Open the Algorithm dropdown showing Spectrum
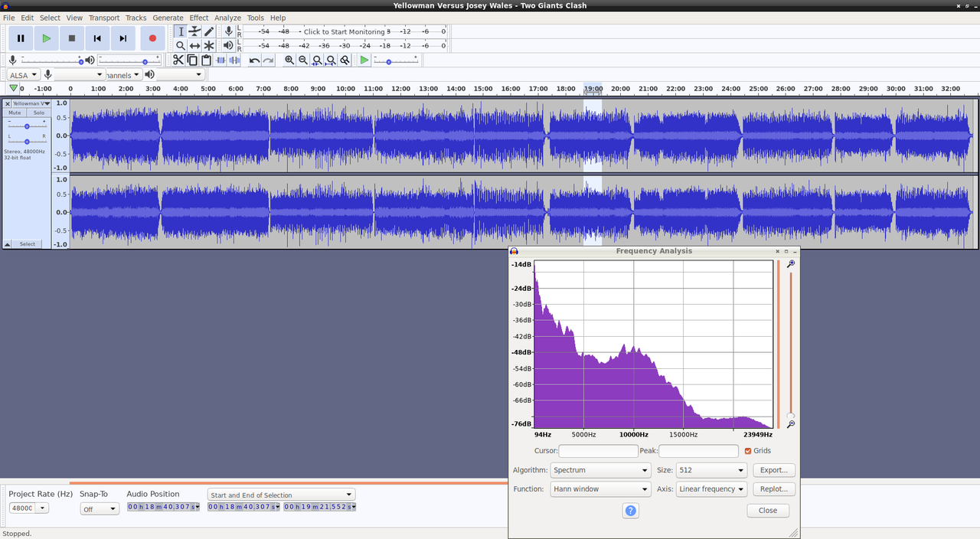The height and width of the screenshot is (539, 980). point(601,470)
